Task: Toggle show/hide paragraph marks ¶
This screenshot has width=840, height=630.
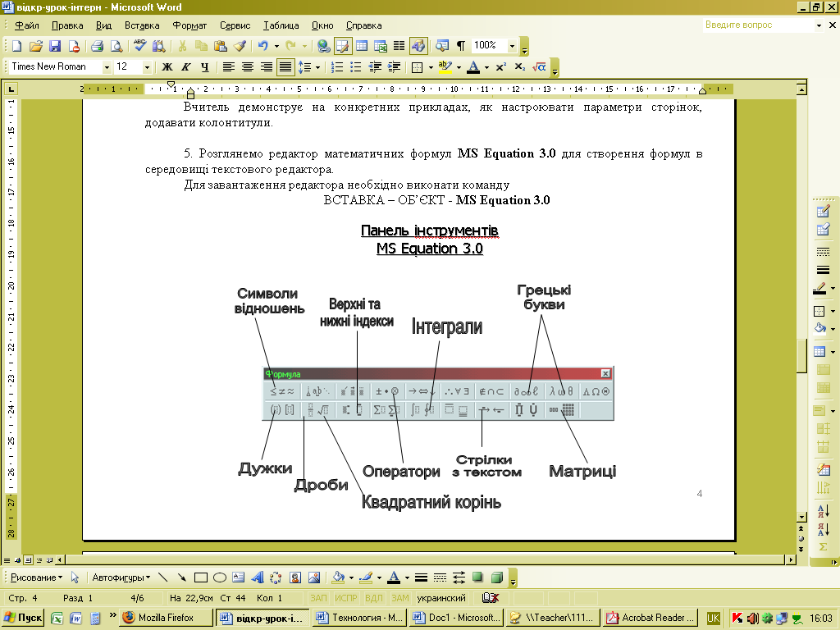Action: coord(461,46)
